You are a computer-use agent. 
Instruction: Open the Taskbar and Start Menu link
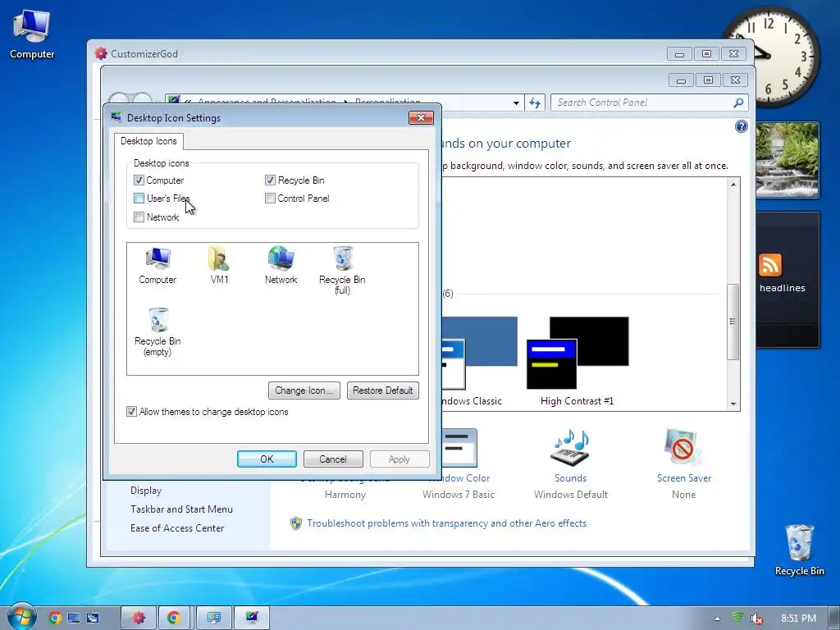(x=181, y=509)
